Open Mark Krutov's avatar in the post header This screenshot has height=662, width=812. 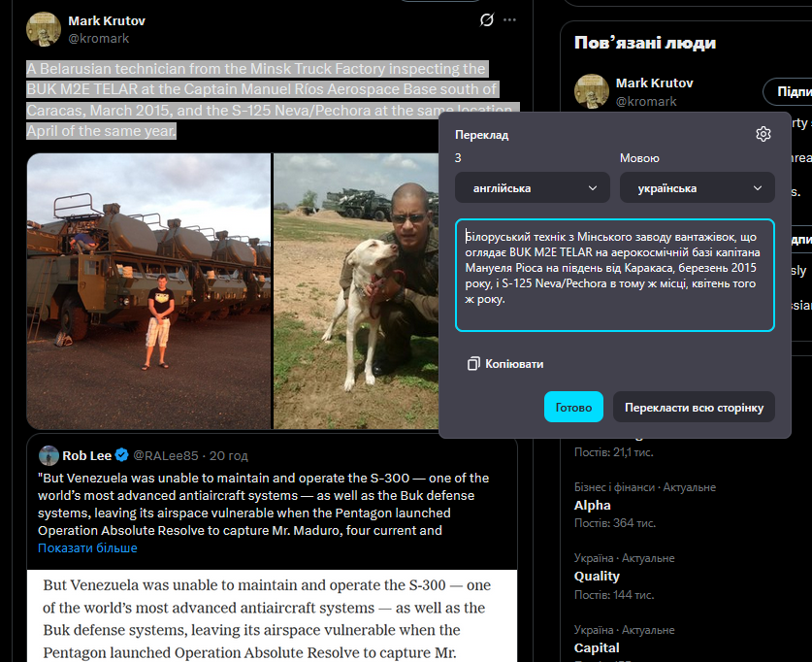click(x=44, y=29)
